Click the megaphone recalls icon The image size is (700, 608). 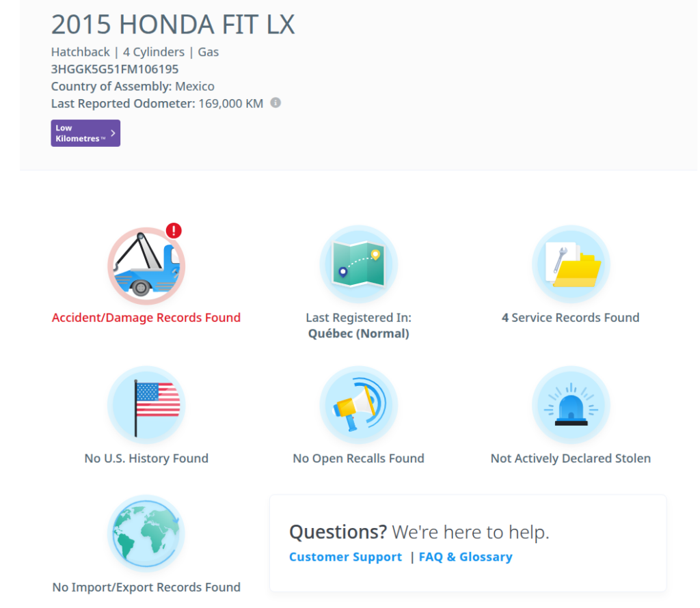pyautogui.click(x=358, y=405)
